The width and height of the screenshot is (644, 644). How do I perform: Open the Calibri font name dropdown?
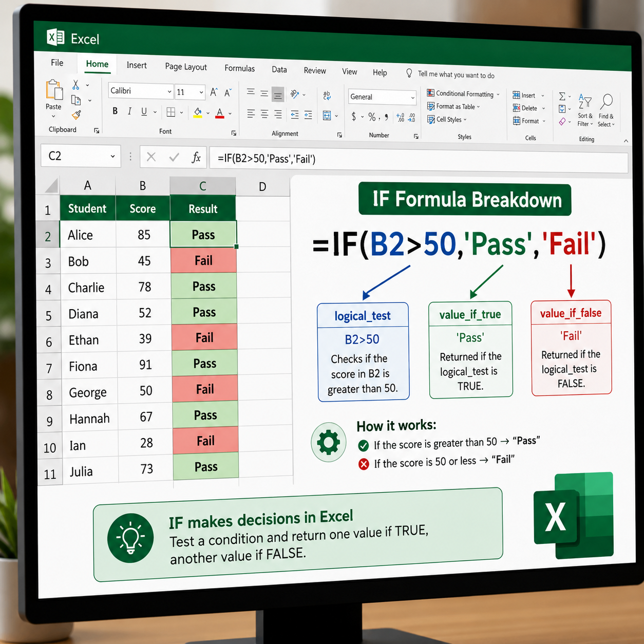[169, 92]
